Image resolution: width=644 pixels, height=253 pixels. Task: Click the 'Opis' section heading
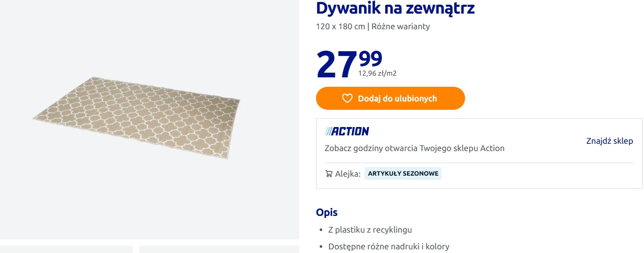[327, 212]
